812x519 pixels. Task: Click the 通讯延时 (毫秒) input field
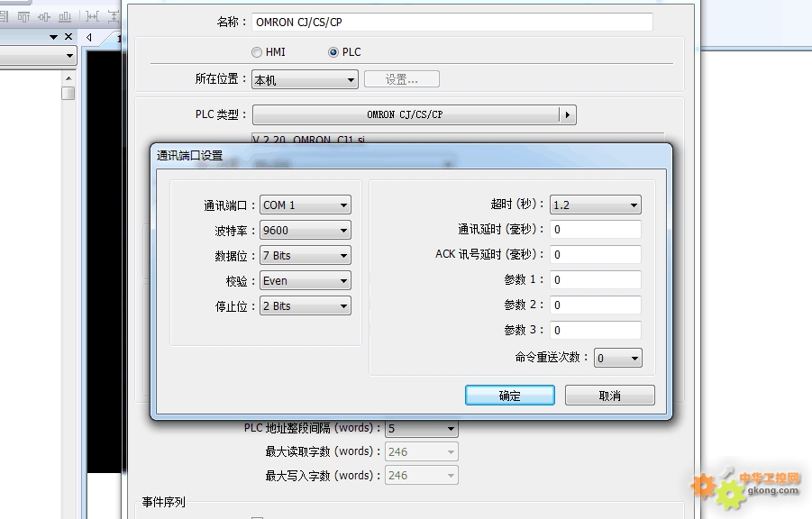click(x=595, y=230)
